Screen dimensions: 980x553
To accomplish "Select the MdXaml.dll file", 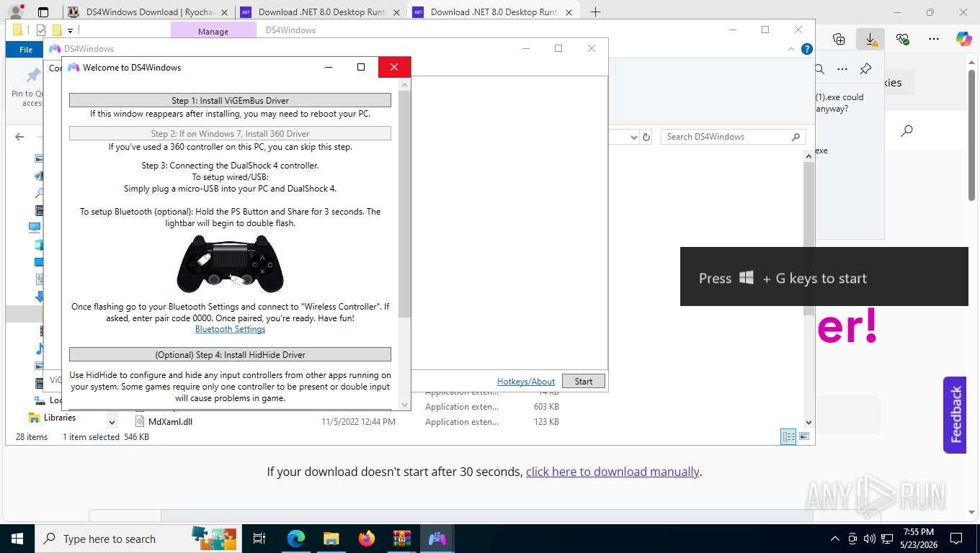I will [170, 422].
